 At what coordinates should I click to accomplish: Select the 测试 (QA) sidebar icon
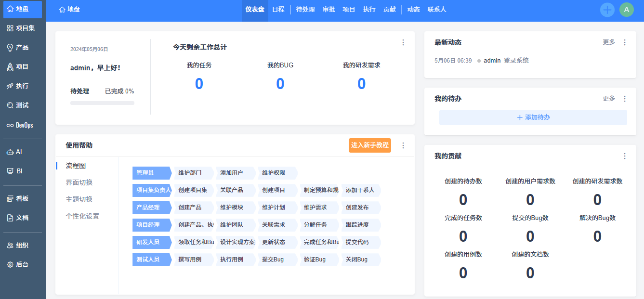click(x=10, y=105)
